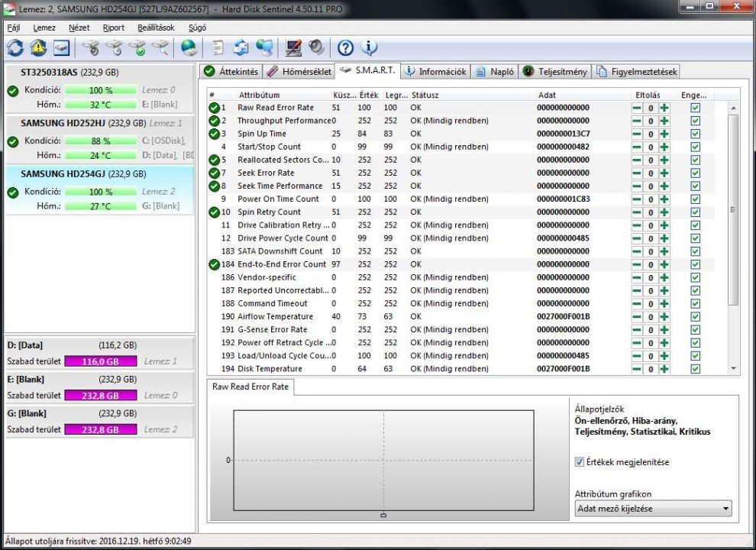This screenshot has width=756, height=550.
Task: Select the Load/Unload Cycle Count attribute row
Action: click(x=461, y=356)
